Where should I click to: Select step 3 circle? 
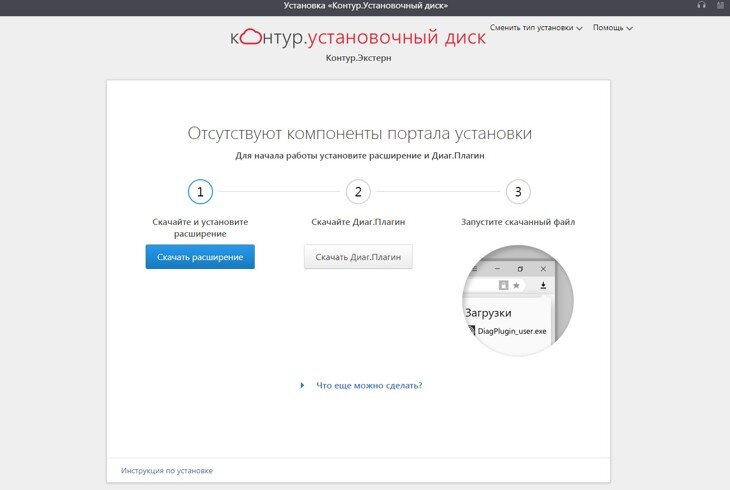coord(518,191)
